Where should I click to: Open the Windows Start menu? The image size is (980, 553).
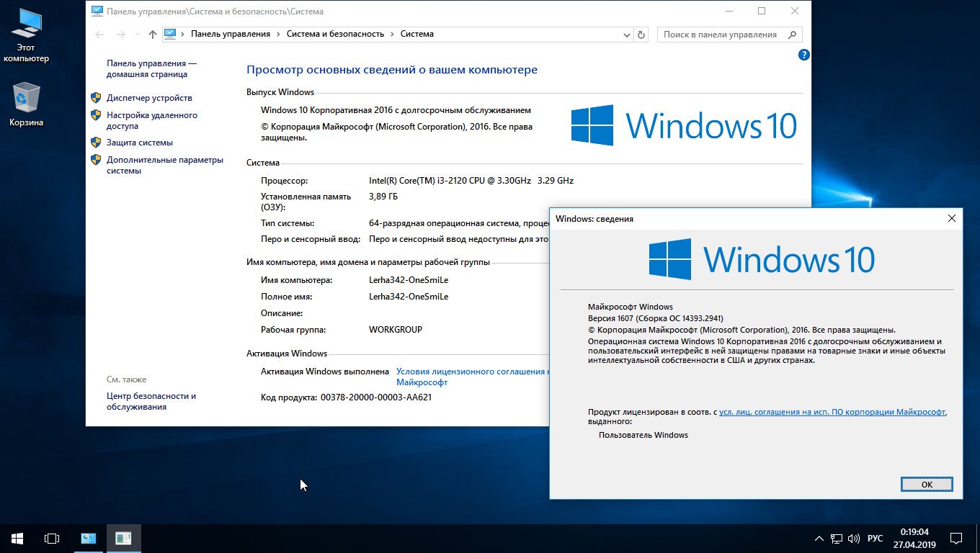17,538
